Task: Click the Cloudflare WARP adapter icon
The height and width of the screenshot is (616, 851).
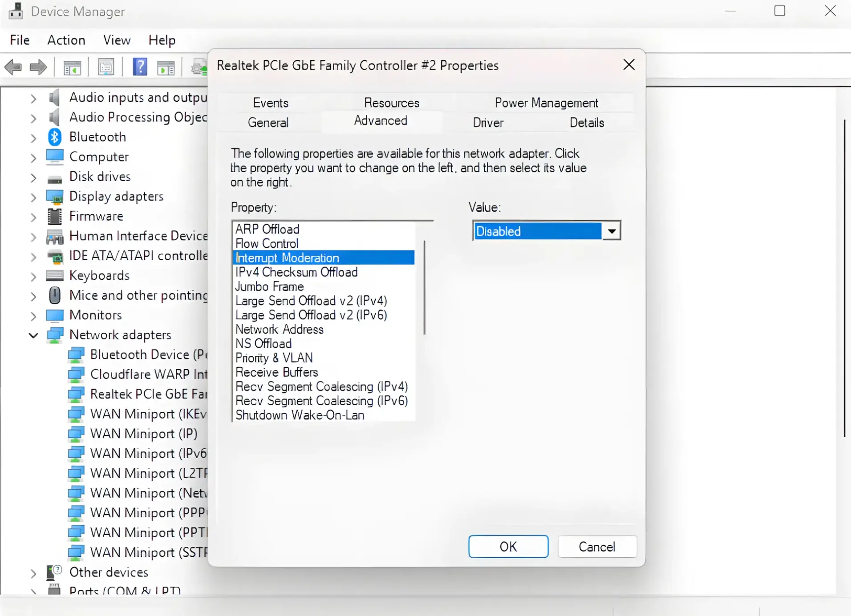Action: 76,374
